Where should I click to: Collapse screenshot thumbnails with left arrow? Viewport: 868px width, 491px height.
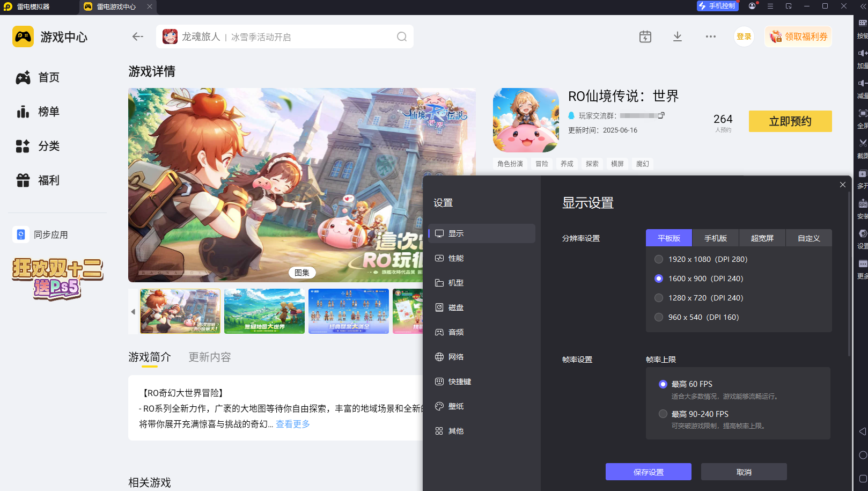coord(133,312)
